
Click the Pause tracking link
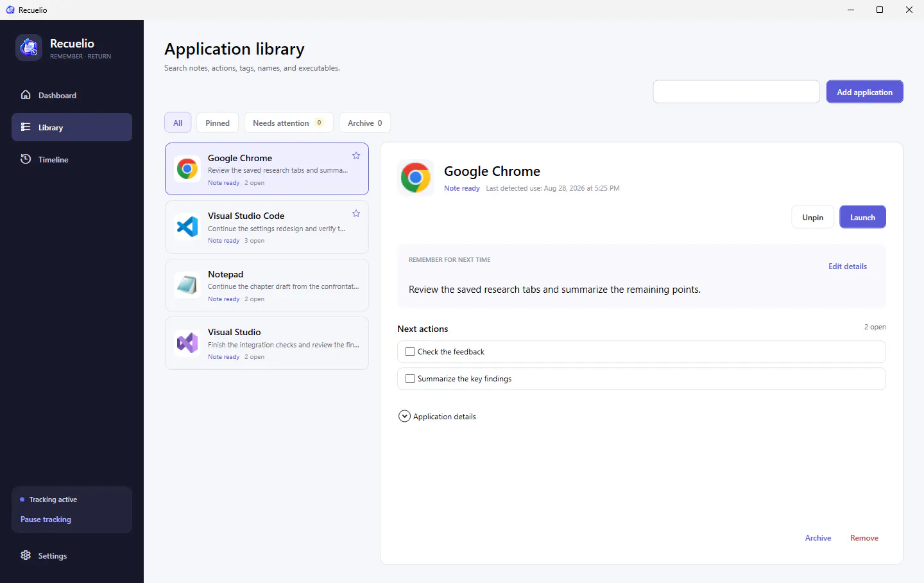(46, 519)
